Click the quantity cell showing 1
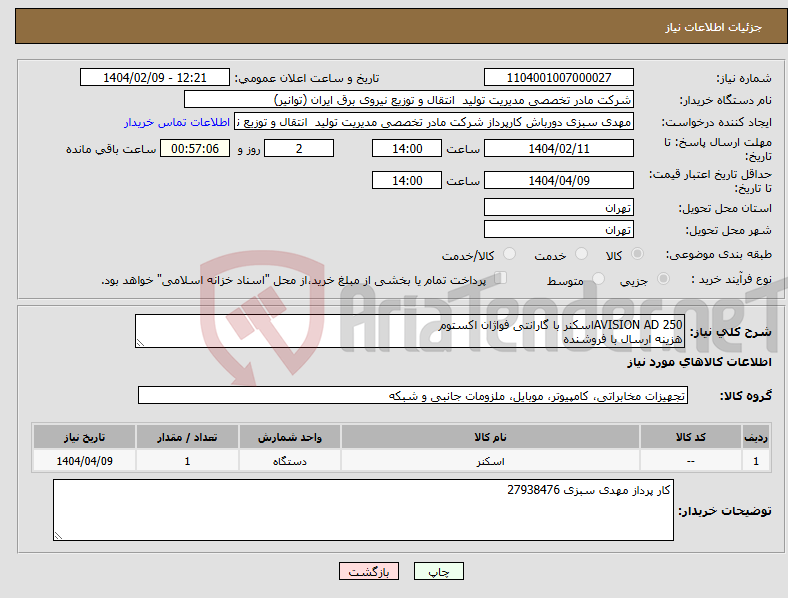This screenshot has height=598, width=788. [x=187, y=460]
